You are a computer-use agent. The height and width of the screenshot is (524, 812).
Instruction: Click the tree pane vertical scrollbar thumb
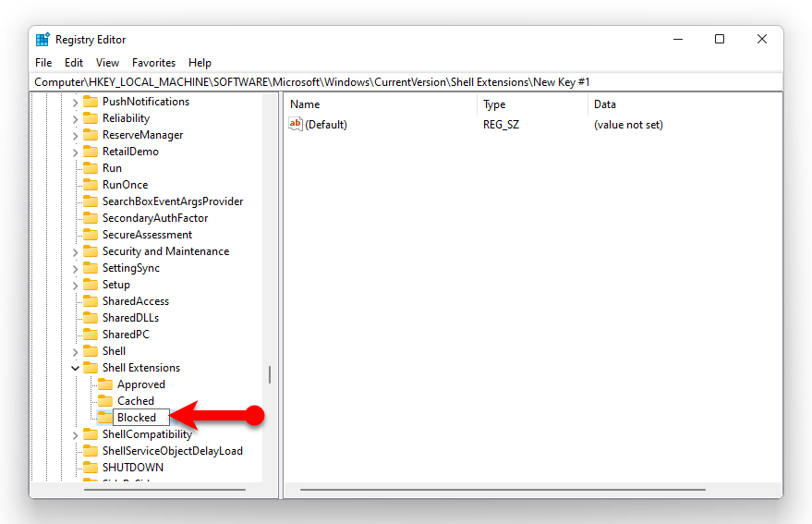[270, 374]
